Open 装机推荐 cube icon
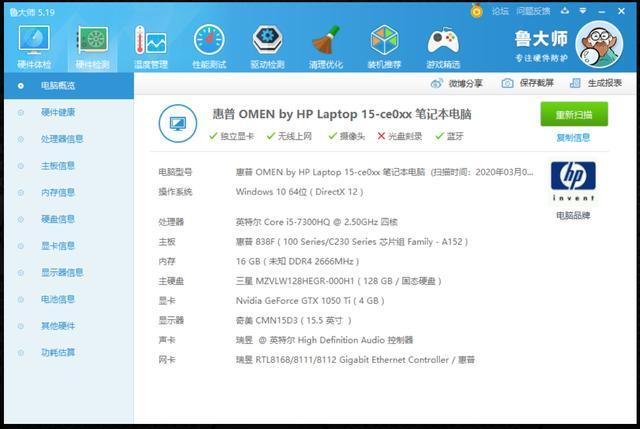The image size is (640, 429). click(384, 46)
